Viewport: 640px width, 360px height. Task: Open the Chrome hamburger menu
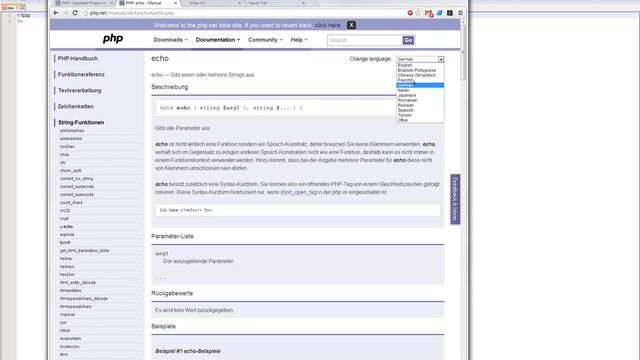460,13
